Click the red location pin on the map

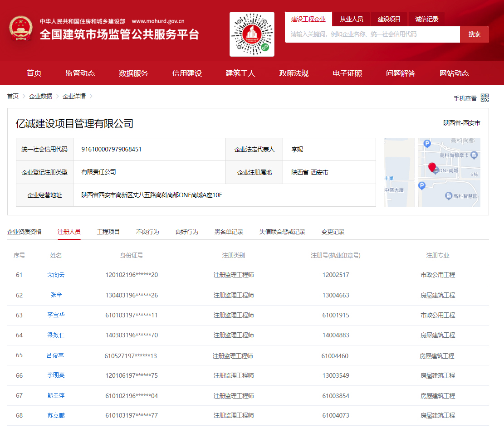pos(432,167)
